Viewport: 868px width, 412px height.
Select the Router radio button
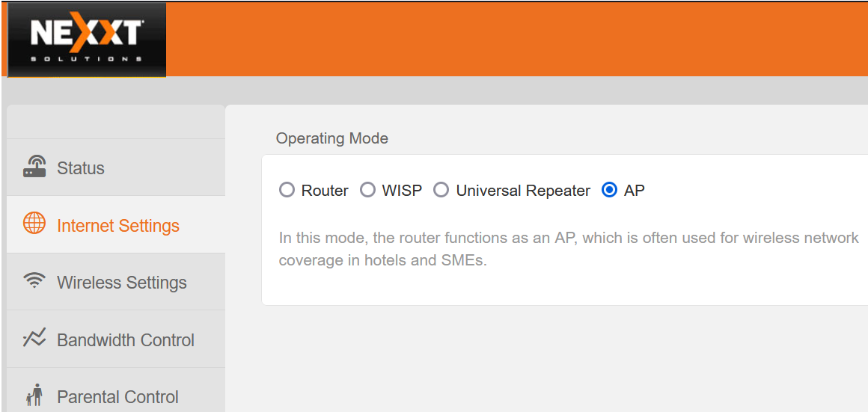[287, 190]
